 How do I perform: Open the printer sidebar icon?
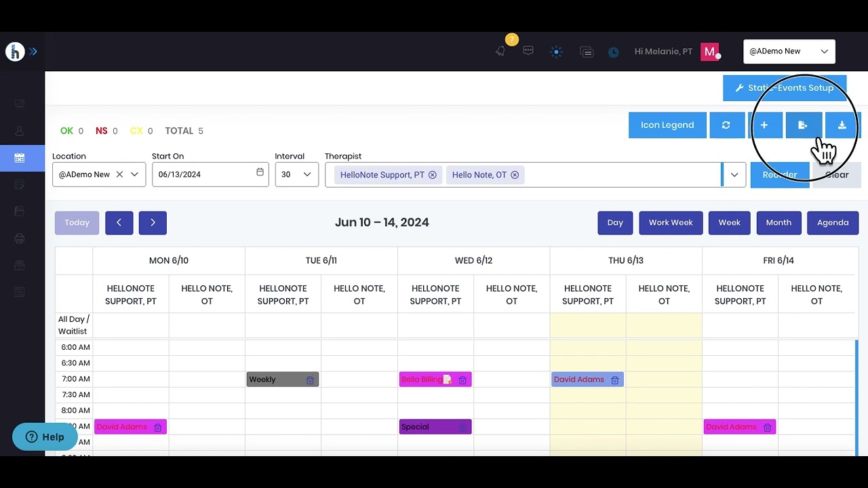[20, 239]
